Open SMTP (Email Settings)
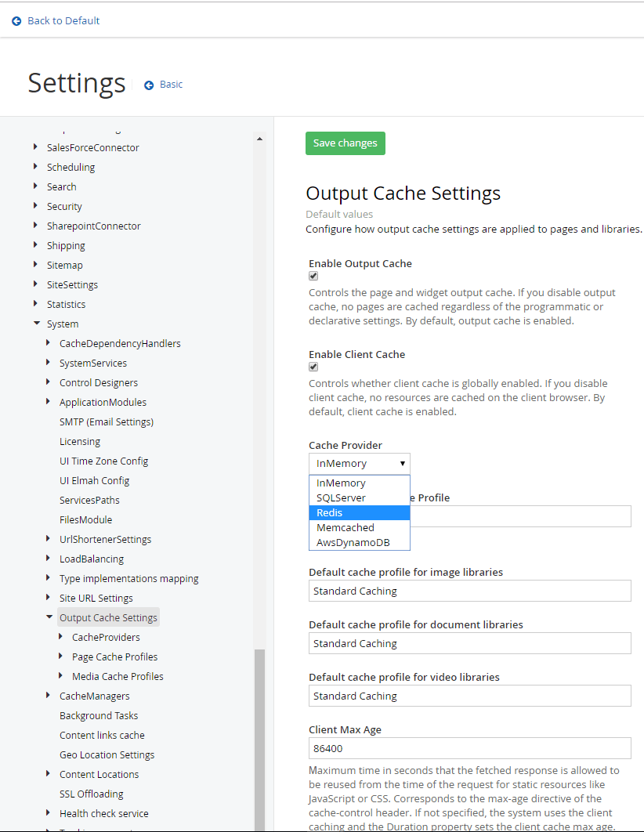The width and height of the screenshot is (644, 832). click(x=107, y=421)
